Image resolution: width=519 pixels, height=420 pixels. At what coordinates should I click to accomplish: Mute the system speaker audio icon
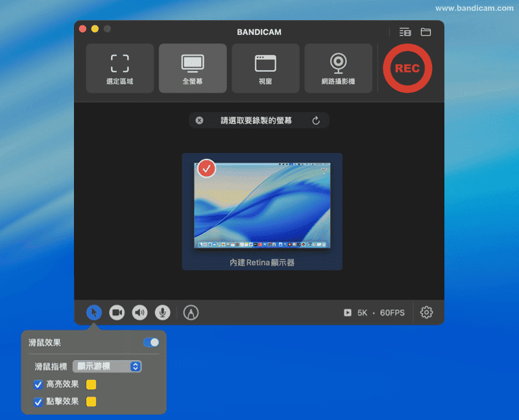[139, 312]
